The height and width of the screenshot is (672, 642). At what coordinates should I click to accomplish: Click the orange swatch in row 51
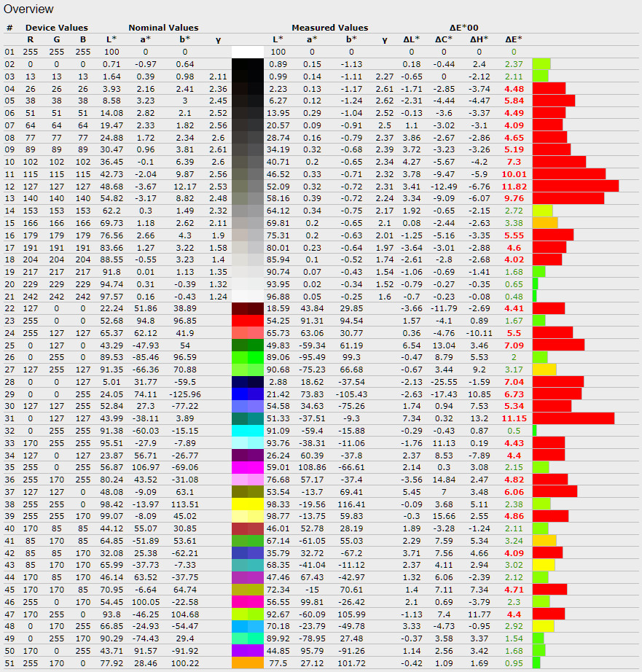(247, 663)
